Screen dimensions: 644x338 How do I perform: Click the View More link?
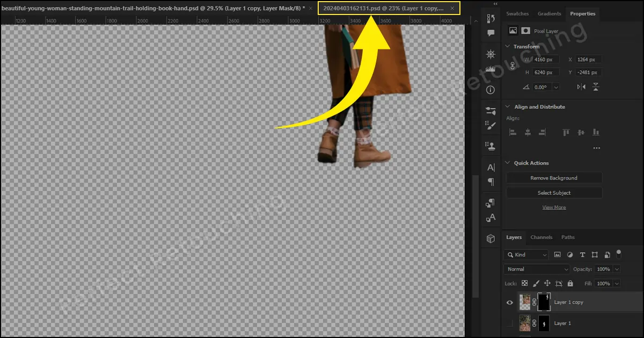tap(554, 207)
